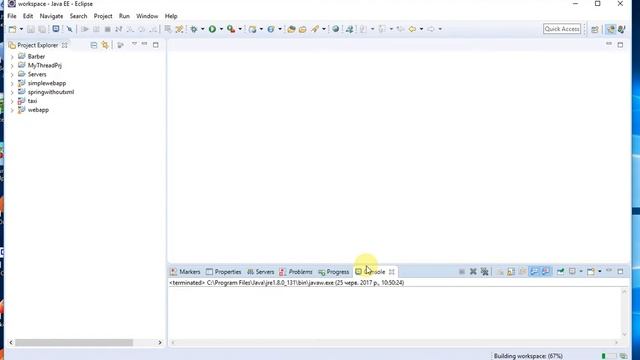640x360 pixels.
Task: Toggle Show Console When Standard Out Changes
Action: click(x=534, y=271)
